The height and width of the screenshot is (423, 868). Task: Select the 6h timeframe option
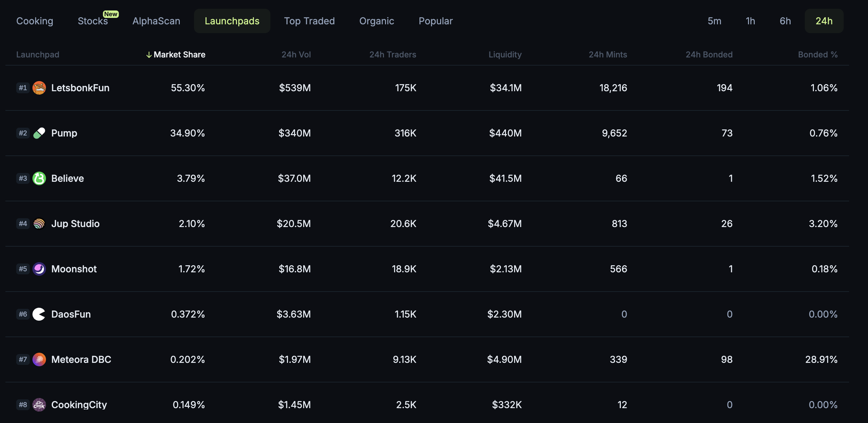tap(785, 21)
